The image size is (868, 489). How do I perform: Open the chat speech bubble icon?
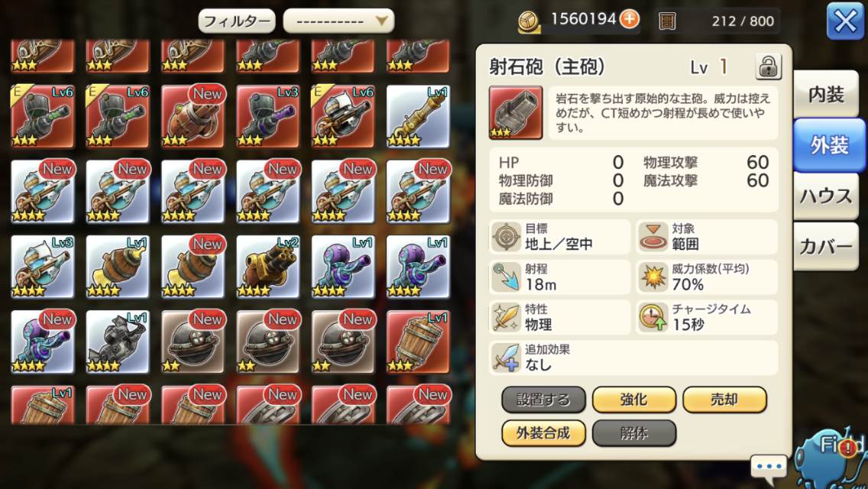pyautogui.click(x=769, y=466)
